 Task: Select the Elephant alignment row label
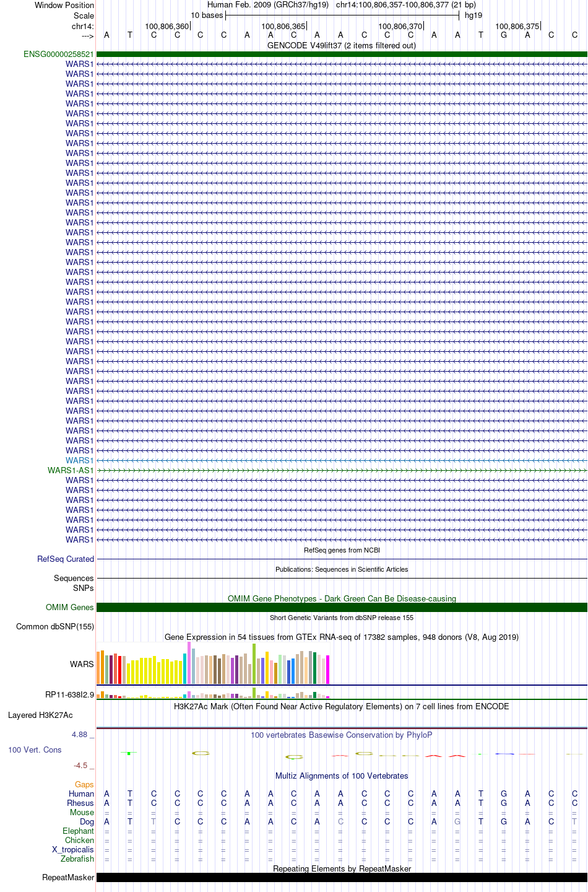78,831
